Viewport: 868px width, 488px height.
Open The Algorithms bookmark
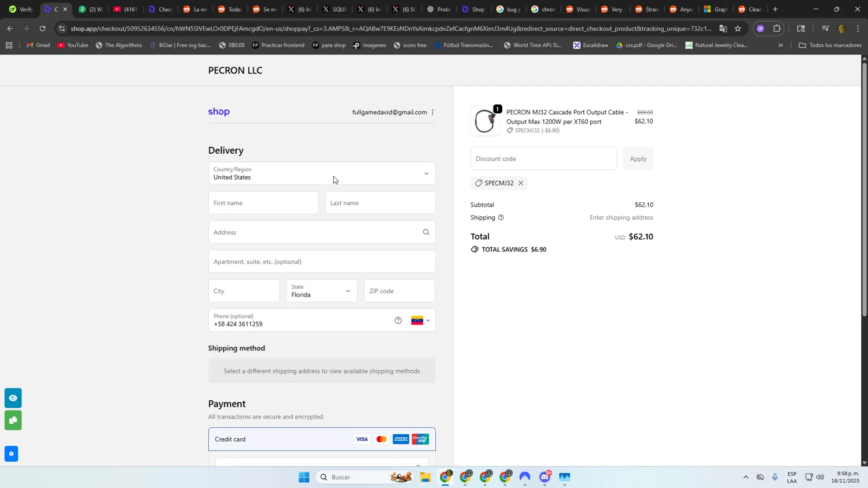point(119,45)
